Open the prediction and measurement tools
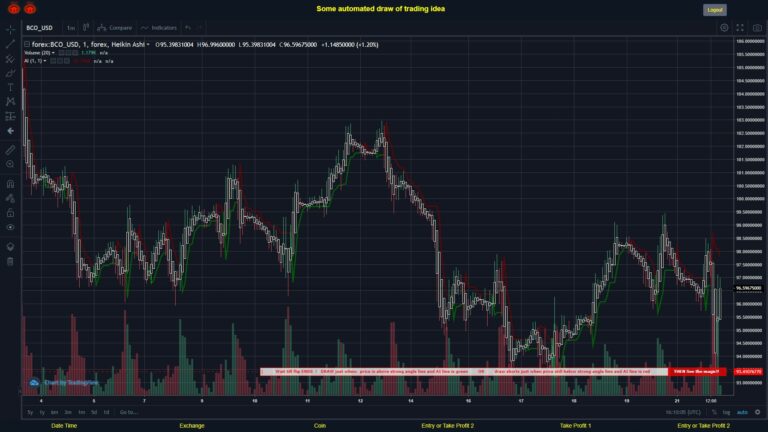Screen dimensions: 768x432 pyautogui.click(x=10, y=117)
